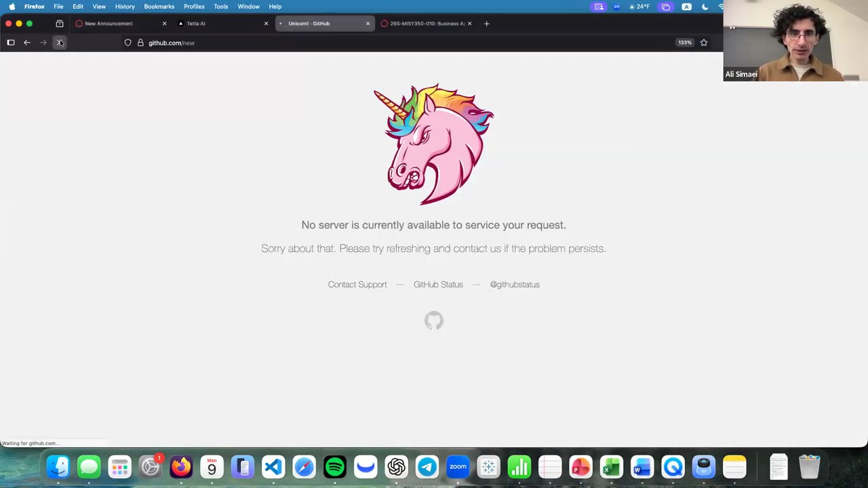Image resolution: width=868 pixels, height=488 pixels.
Task: Go back to the previous page
Action: coord(27,43)
